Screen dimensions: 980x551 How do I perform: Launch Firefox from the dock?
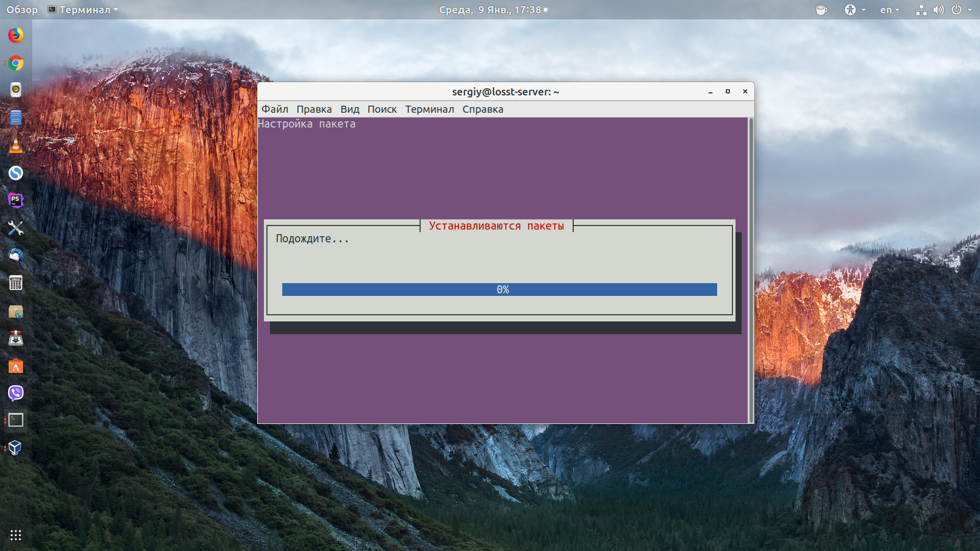(x=16, y=35)
